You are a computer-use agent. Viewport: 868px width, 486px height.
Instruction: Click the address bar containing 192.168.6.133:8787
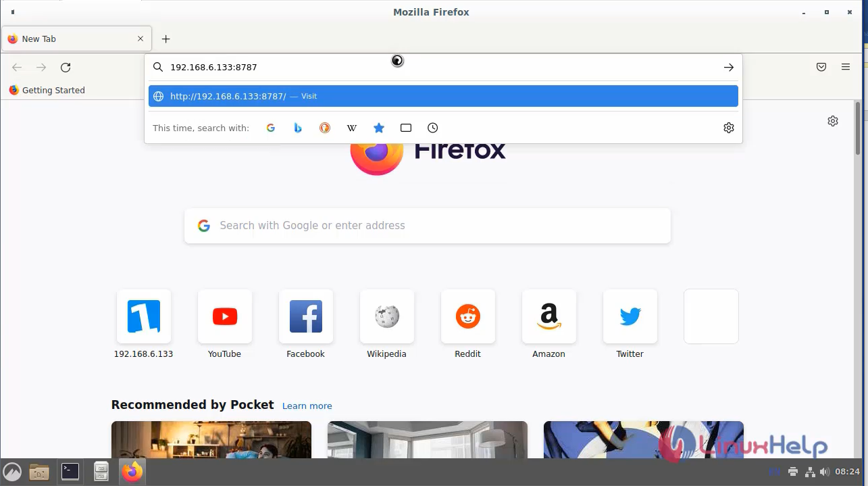442,67
